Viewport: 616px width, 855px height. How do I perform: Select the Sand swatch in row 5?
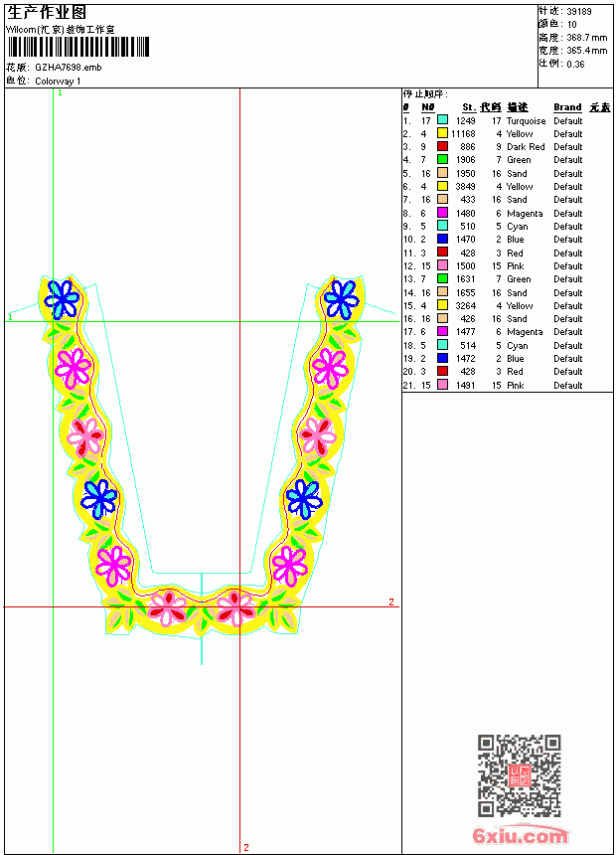coord(443,173)
